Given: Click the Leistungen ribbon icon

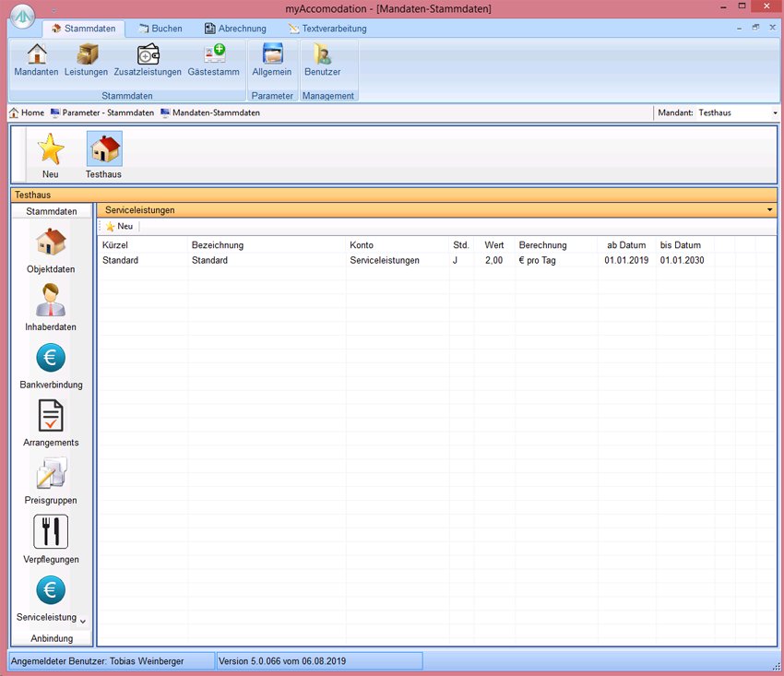Looking at the screenshot, I should pyautogui.click(x=86, y=60).
